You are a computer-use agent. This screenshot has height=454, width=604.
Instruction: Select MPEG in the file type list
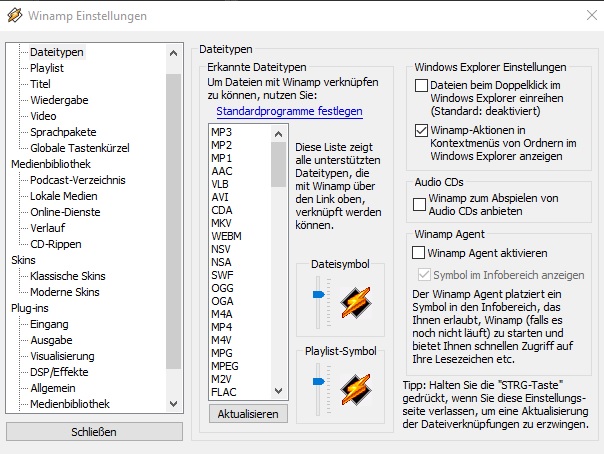click(x=225, y=366)
